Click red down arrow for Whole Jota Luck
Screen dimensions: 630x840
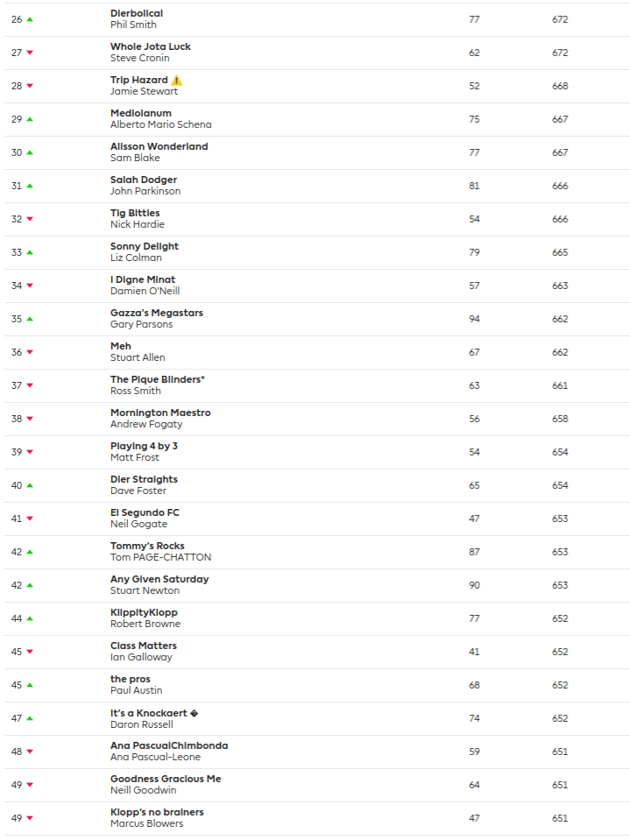[30, 53]
